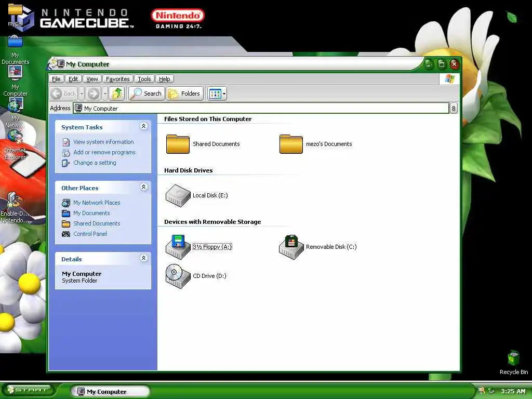Open the address bar dropdown

pyautogui.click(x=453, y=108)
